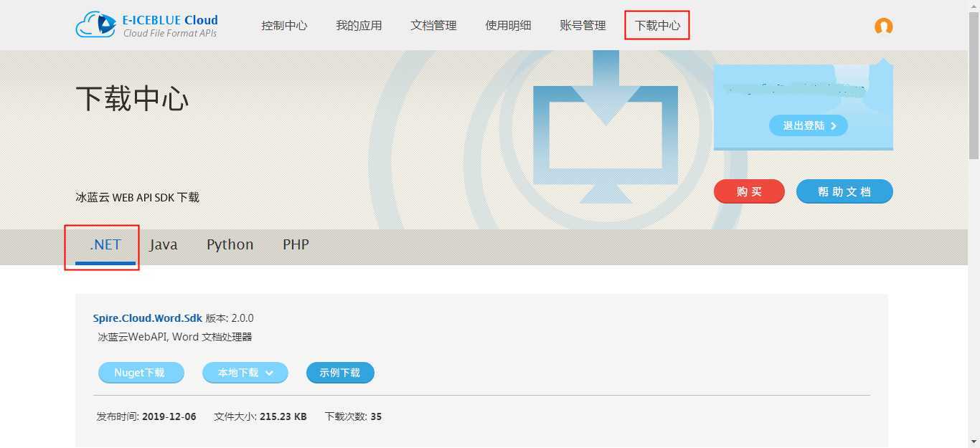980x448 pixels.
Task: Open the orange user avatar icon
Action: [x=883, y=26]
